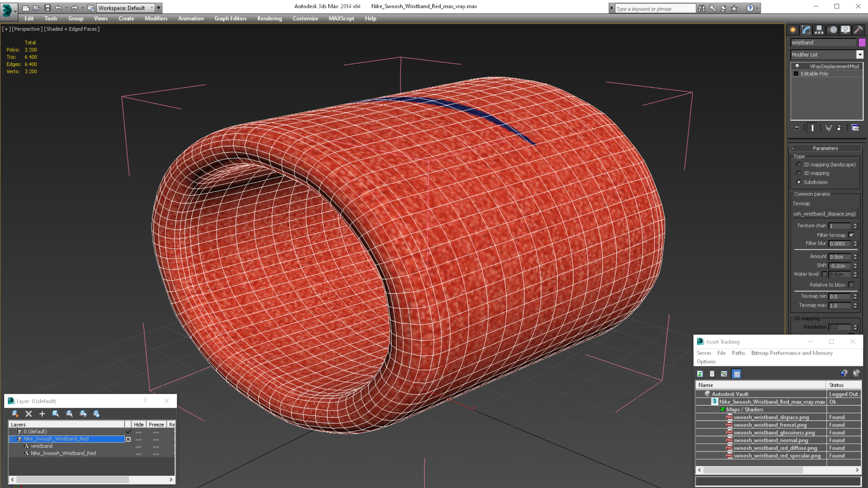This screenshot has height=488, width=868.
Task: Click the Redo arrow icon
Action: 74,8
